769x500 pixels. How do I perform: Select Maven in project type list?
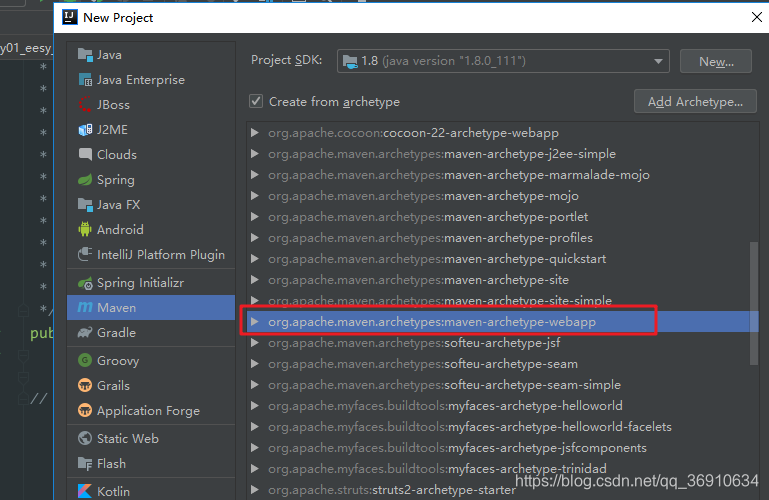click(x=151, y=307)
